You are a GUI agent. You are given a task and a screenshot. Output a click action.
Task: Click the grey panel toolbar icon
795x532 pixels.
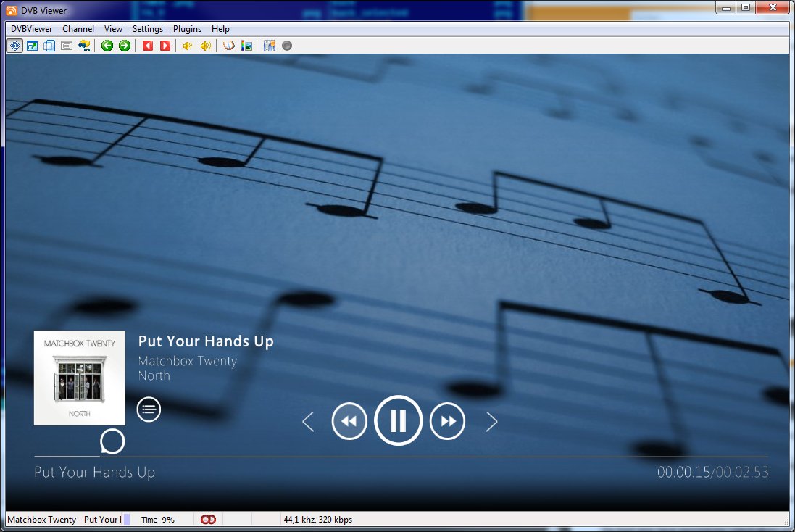coord(67,46)
